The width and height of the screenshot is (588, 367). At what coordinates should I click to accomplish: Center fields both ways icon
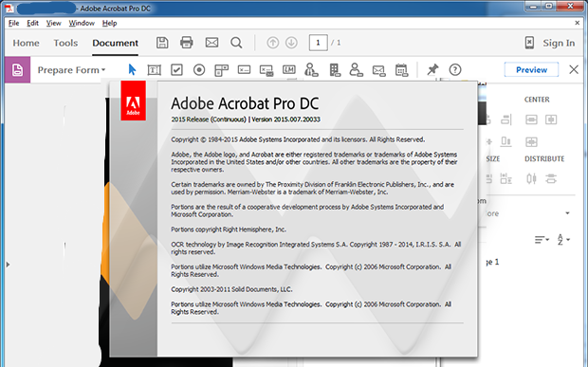coord(531,142)
